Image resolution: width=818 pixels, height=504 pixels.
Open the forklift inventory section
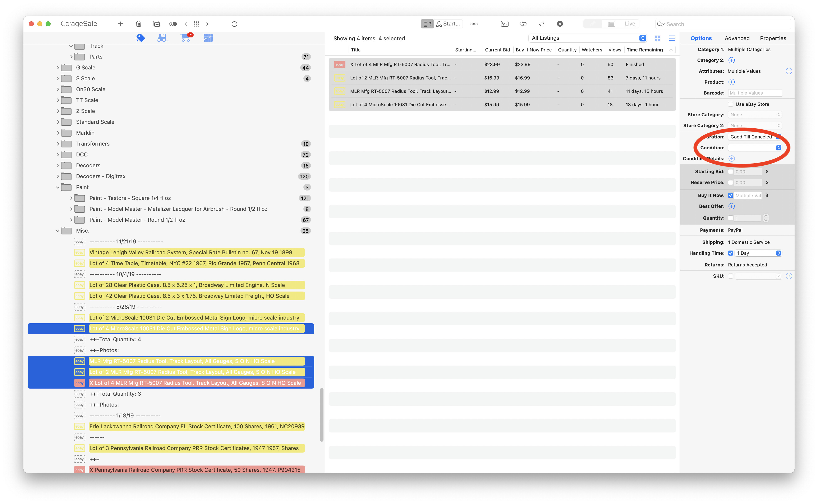tap(162, 38)
